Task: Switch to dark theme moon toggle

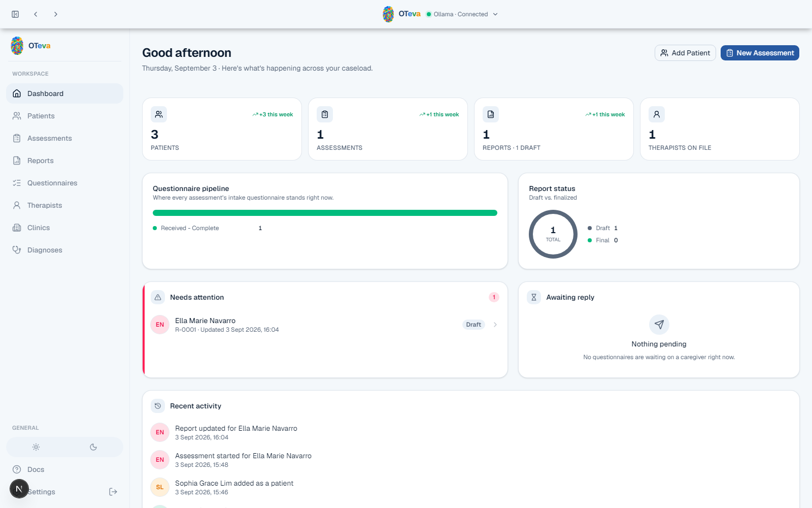Action: pyautogui.click(x=93, y=447)
